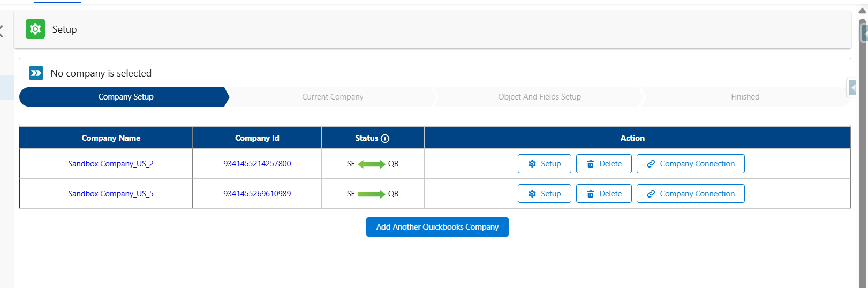Click the Status info icon
This screenshot has height=288, width=868.
(x=385, y=139)
